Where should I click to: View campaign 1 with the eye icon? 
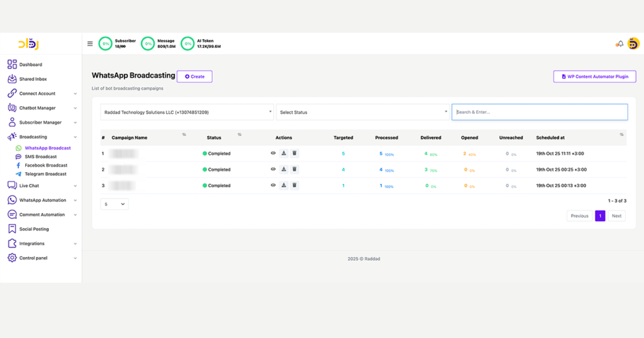[273, 153]
